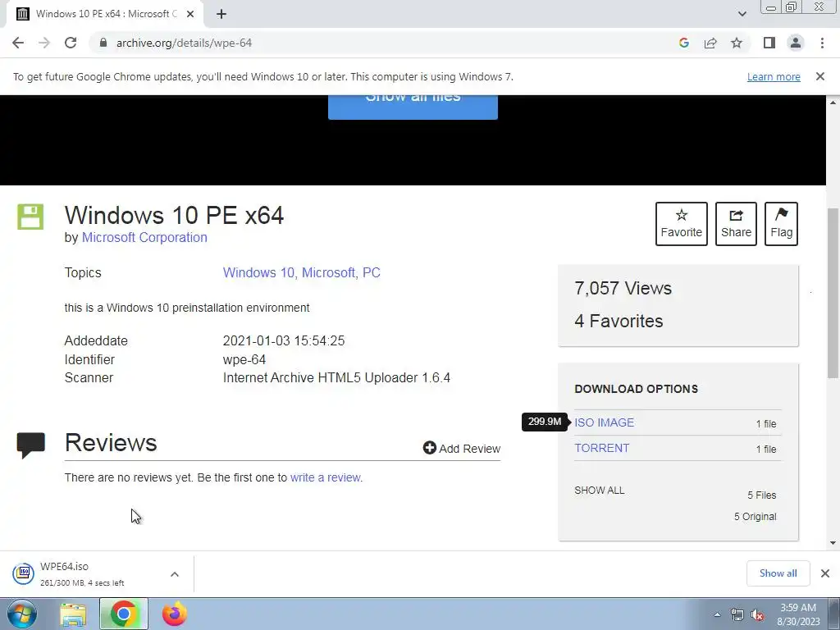
Task: Click the 'Windows 10 PE x64' title heading
Action: point(174,216)
